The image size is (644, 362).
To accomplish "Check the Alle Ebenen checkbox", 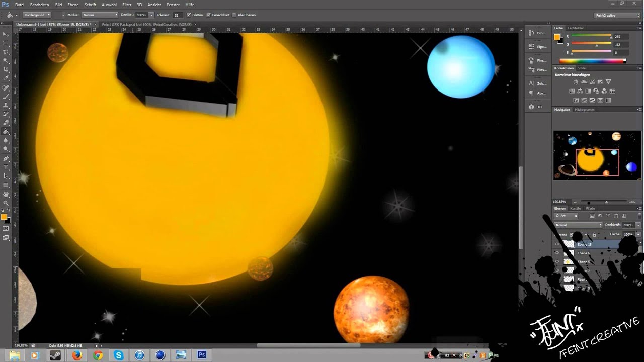I will [234, 15].
